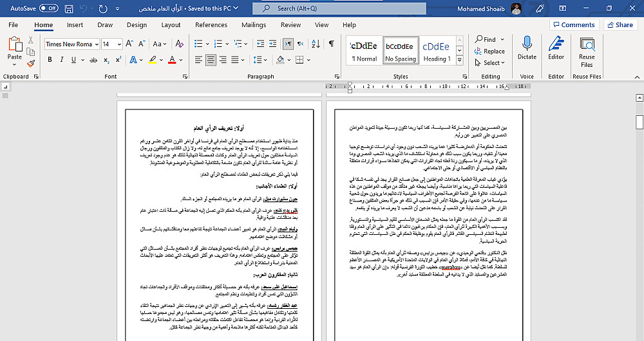Sort paragraphs A to Z icon
644x341 pixels.
click(x=316, y=44)
